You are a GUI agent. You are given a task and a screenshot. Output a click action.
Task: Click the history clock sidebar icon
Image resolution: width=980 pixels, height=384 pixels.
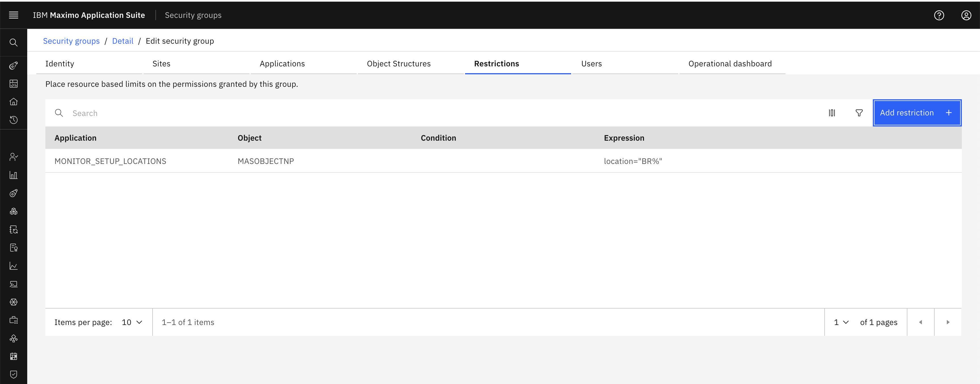point(14,120)
